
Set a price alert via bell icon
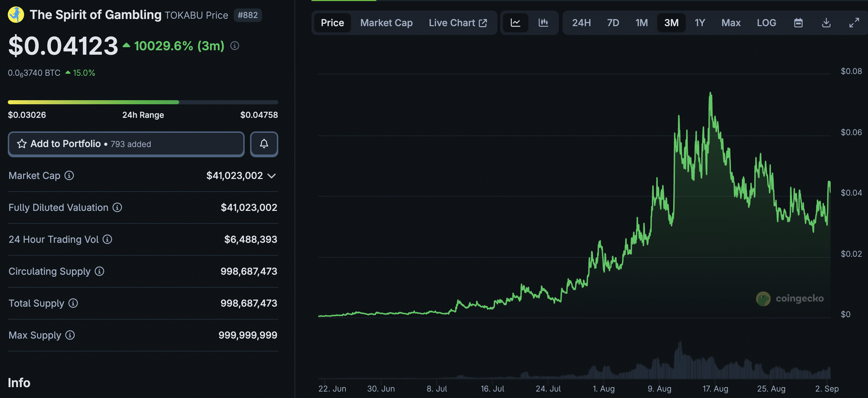click(264, 144)
